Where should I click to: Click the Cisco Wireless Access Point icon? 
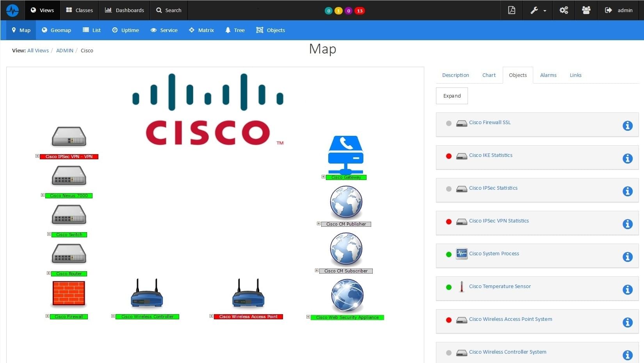coord(248,294)
